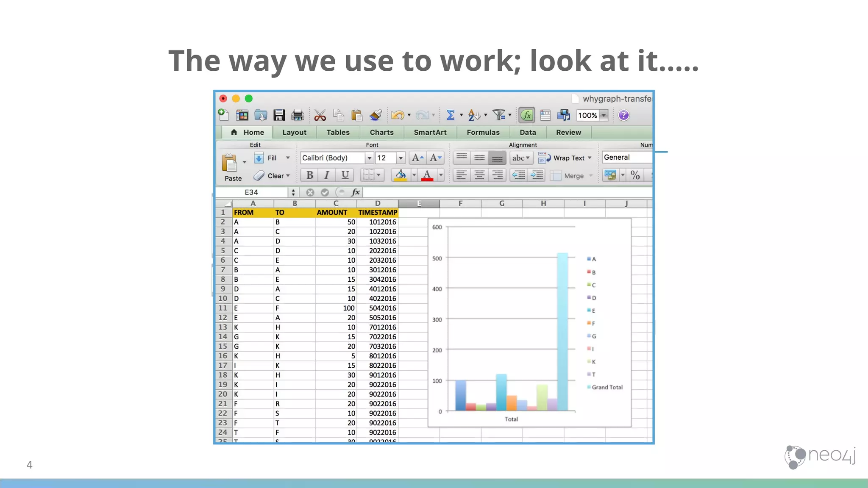Undo the last action
Viewport: 868px width, 488px height.
tap(398, 115)
